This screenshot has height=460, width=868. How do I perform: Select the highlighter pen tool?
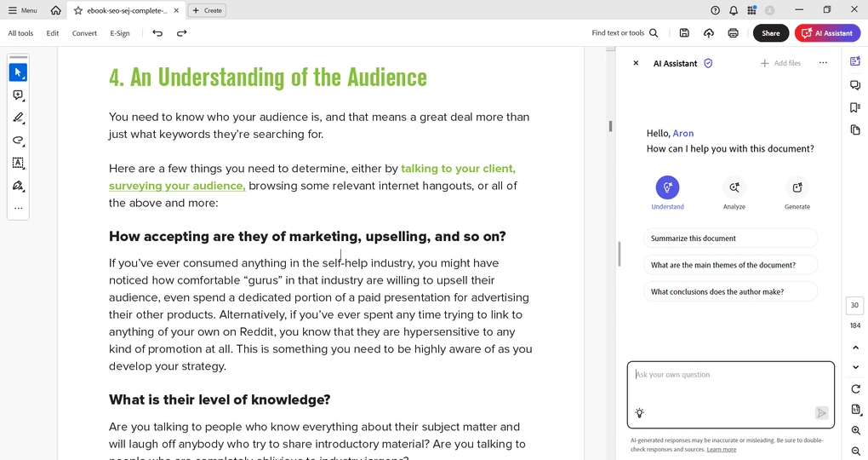(x=18, y=118)
